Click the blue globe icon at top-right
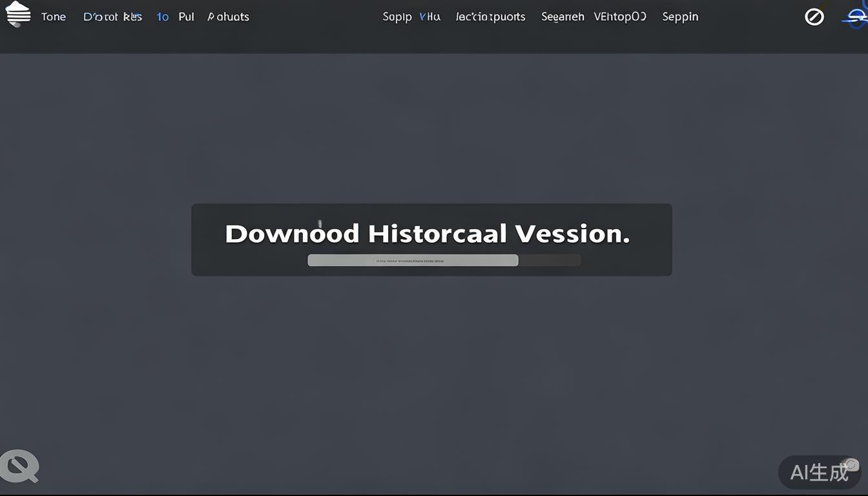The width and height of the screenshot is (868, 496). click(854, 19)
